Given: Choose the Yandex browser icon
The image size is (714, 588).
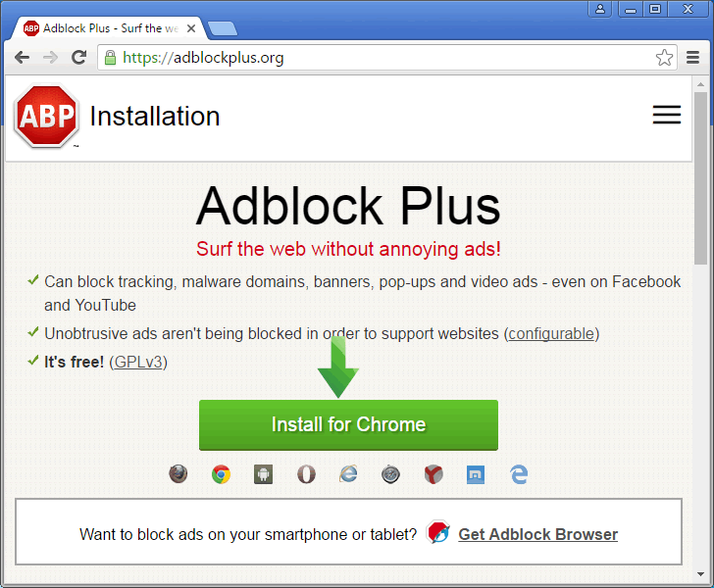Looking at the screenshot, I should tap(433, 474).
